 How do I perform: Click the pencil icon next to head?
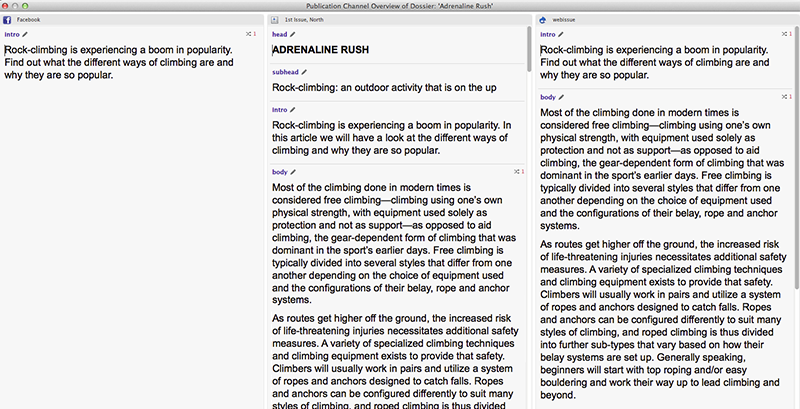293,34
